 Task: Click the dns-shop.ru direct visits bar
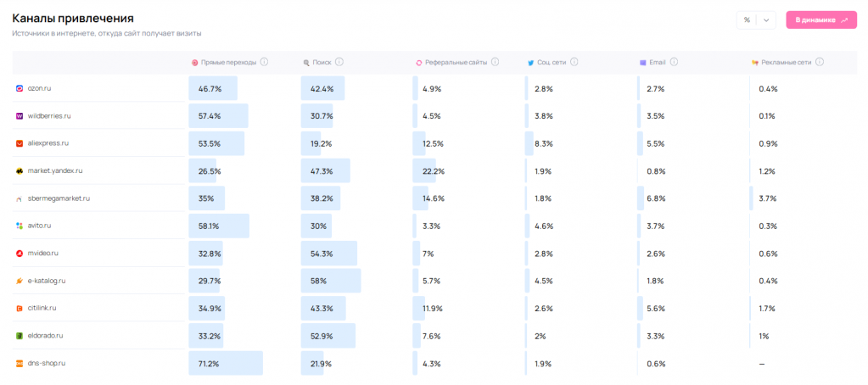(x=226, y=363)
